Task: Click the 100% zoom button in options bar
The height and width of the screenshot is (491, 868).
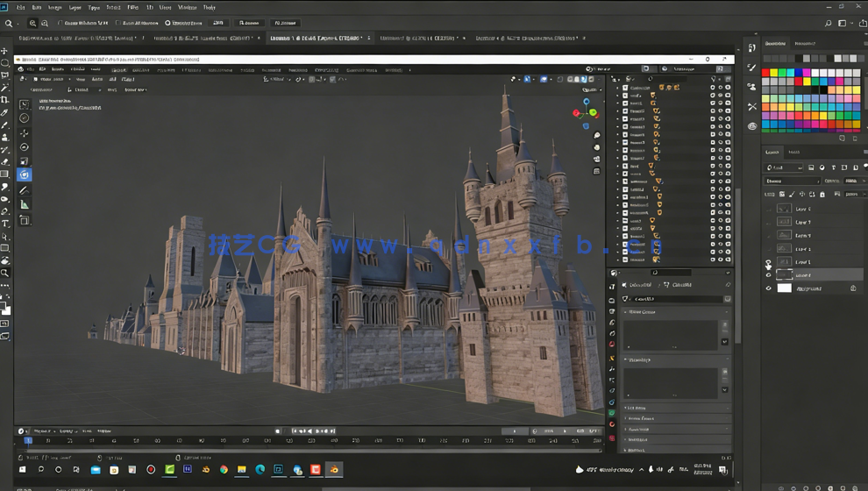Action: (218, 24)
